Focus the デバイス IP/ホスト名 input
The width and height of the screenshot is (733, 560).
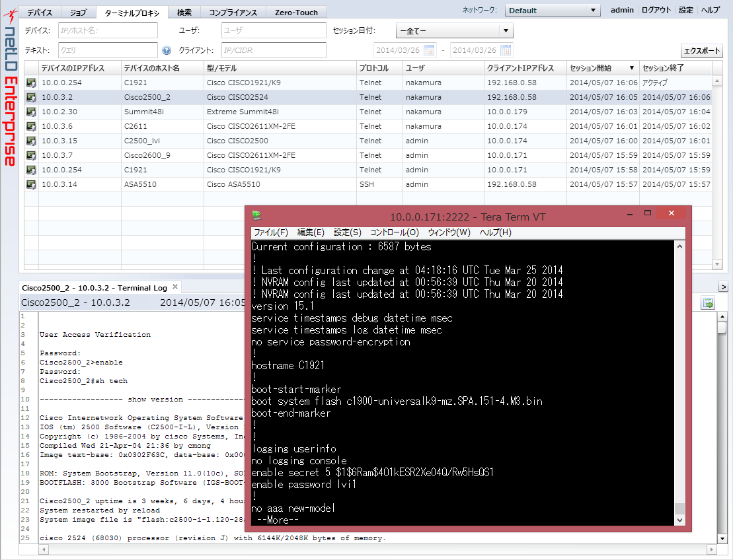[x=108, y=30]
